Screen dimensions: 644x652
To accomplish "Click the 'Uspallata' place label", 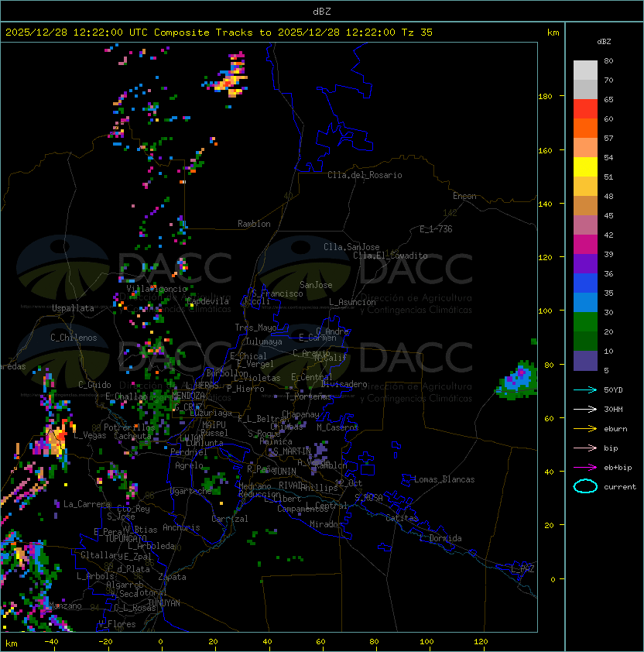I will pyautogui.click(x=73, y=308).
